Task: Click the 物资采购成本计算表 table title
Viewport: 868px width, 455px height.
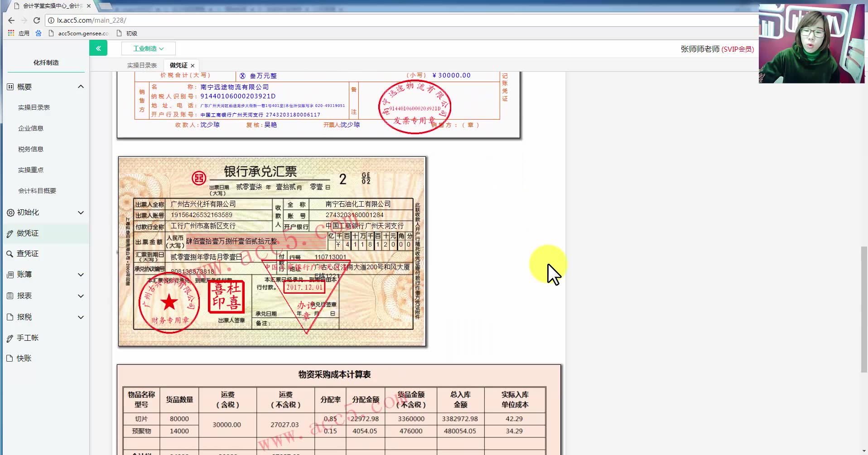Action: [334, 375]
